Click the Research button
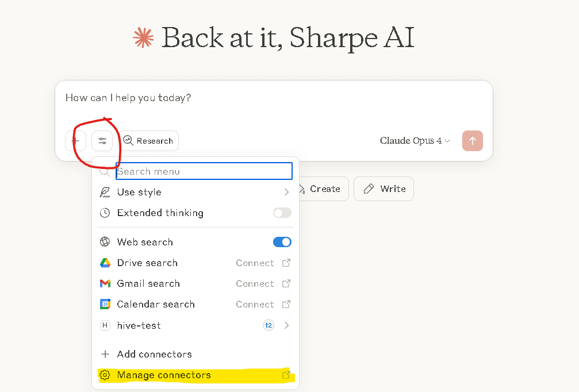 point(148,141)
